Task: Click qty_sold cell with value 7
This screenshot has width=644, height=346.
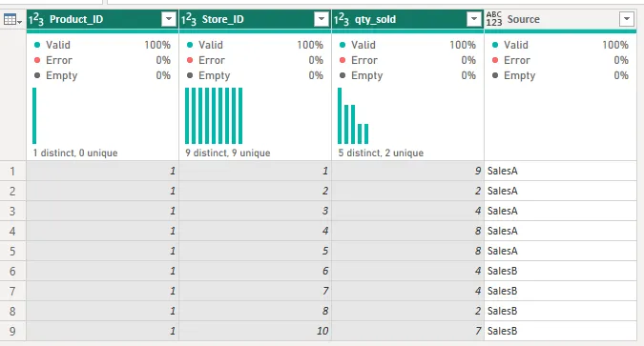Action: (x=407, y=331)
